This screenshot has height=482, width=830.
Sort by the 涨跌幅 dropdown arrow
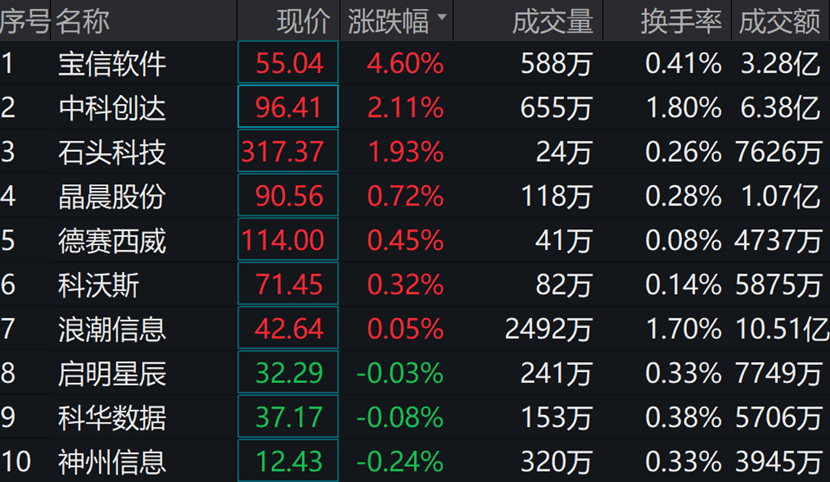point(441,17)
